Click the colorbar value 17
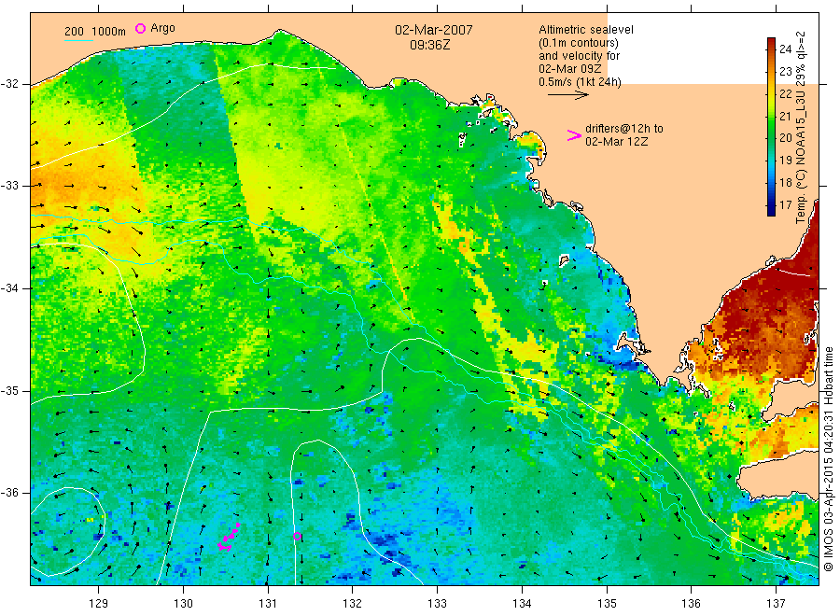Screen dimensions: 840x616 pos(785,205)
